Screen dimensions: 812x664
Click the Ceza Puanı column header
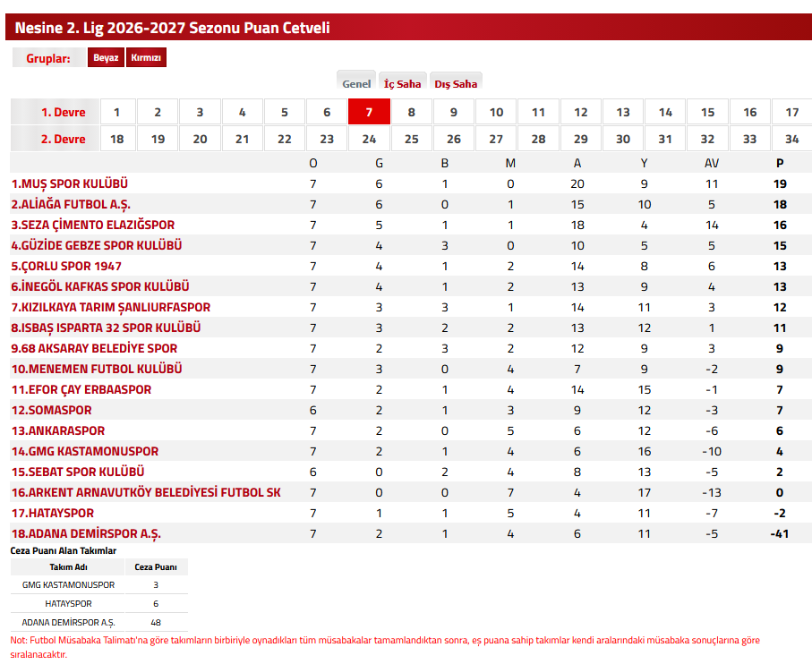pyautogui.click(x=156, y=567)
